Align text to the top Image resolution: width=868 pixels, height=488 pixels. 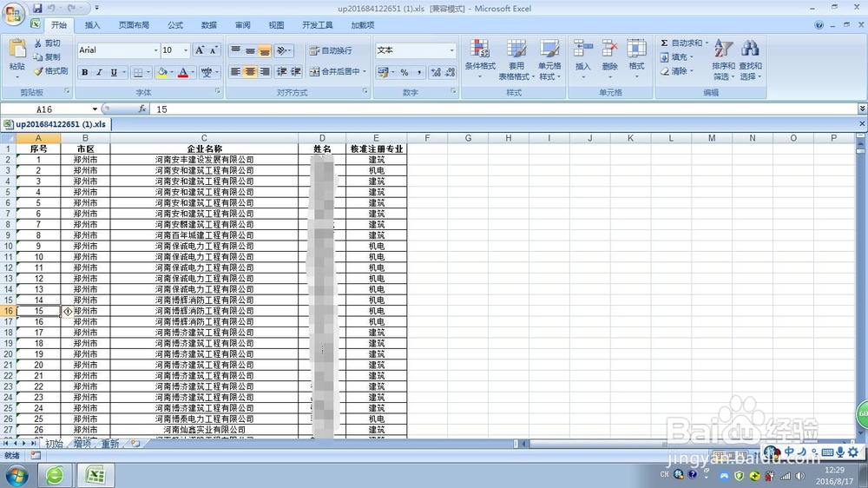click(235, 50)
